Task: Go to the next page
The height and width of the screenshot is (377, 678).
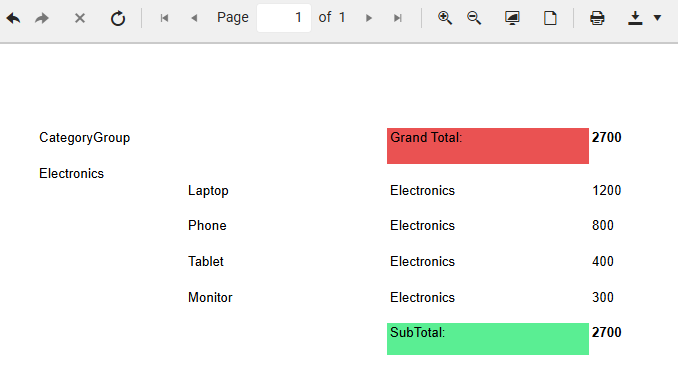Action: [x=368, y=18]
